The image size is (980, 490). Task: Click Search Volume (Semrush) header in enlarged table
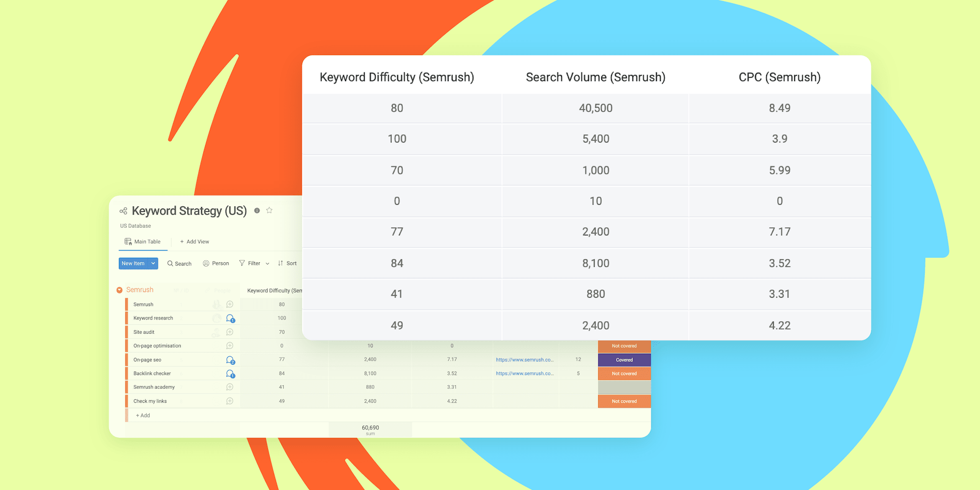tap(596, 77)
